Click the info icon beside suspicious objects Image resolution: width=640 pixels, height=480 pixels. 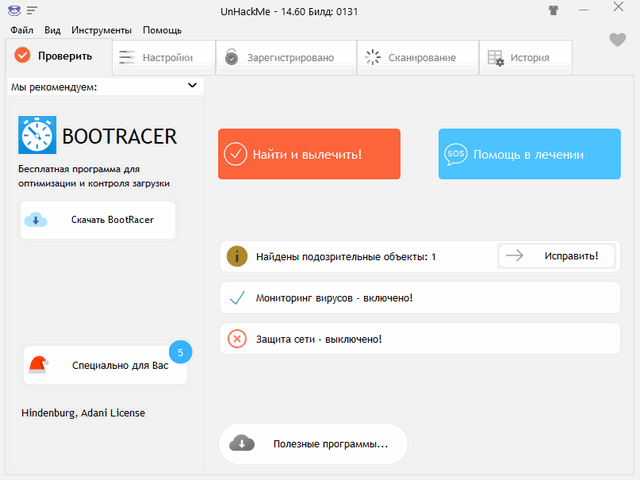coord(237,256)
